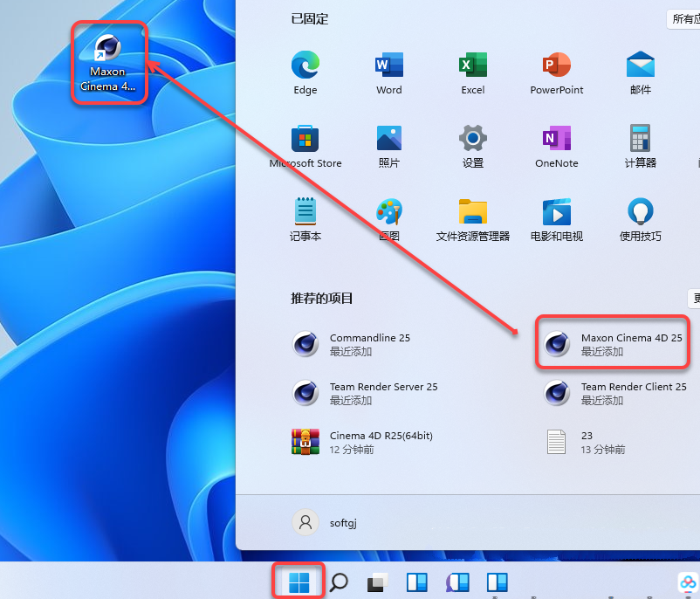Open the 记事本 notepad app

pos(305,219)
